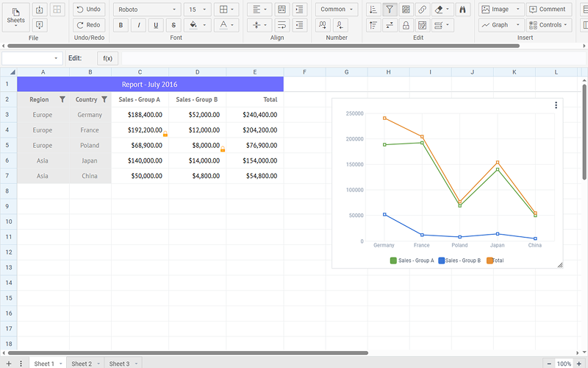588x368 pixels.
Task: Click the sort descending icon
Action: pos(373,10)
